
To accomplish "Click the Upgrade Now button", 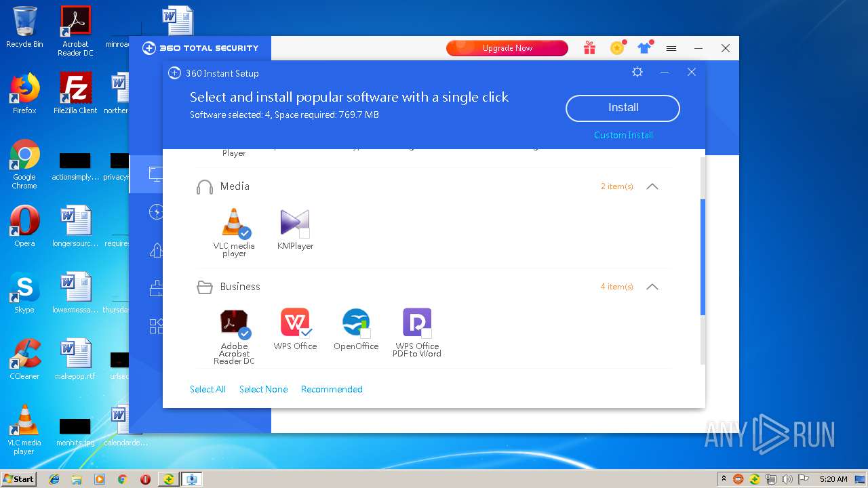I will point(507,48).
